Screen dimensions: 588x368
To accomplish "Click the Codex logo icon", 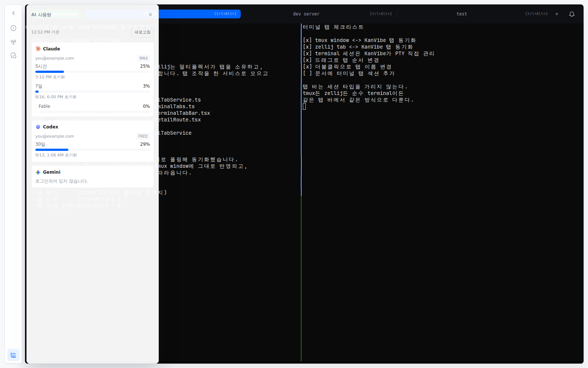I will (x=38, y=127).
